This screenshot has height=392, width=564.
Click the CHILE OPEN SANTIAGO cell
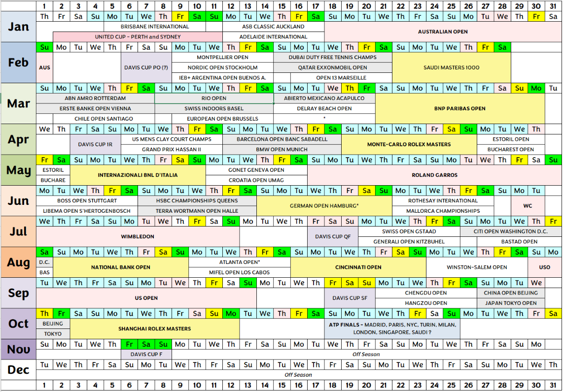(104, 119)
